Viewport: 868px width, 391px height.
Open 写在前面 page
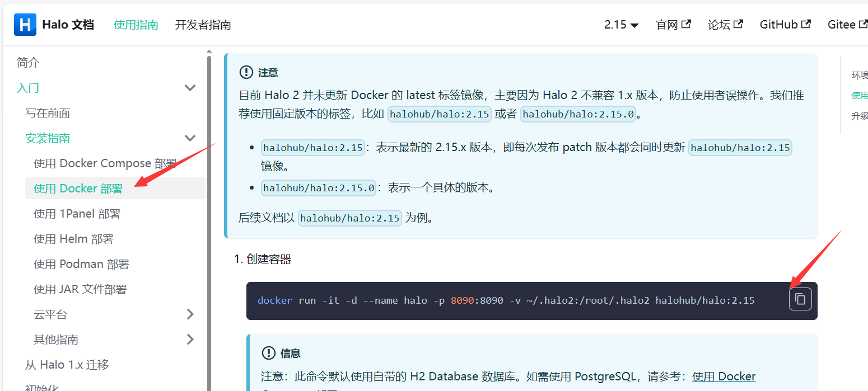click(48, 113)
